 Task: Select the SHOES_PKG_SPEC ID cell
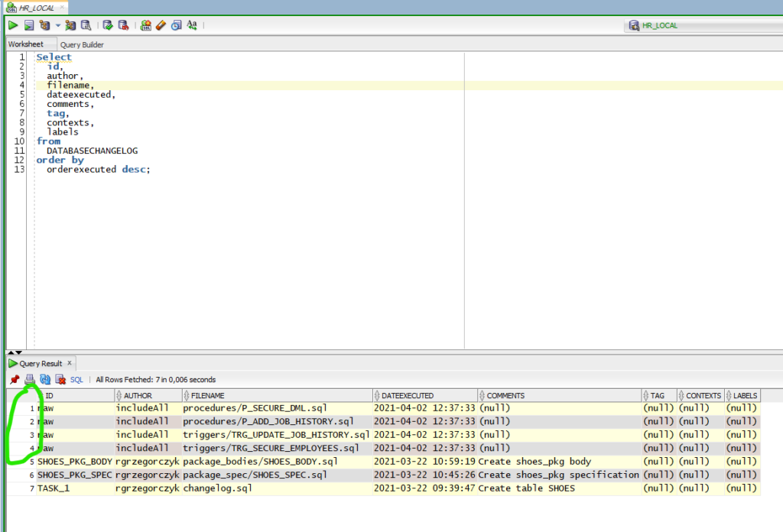75,475
